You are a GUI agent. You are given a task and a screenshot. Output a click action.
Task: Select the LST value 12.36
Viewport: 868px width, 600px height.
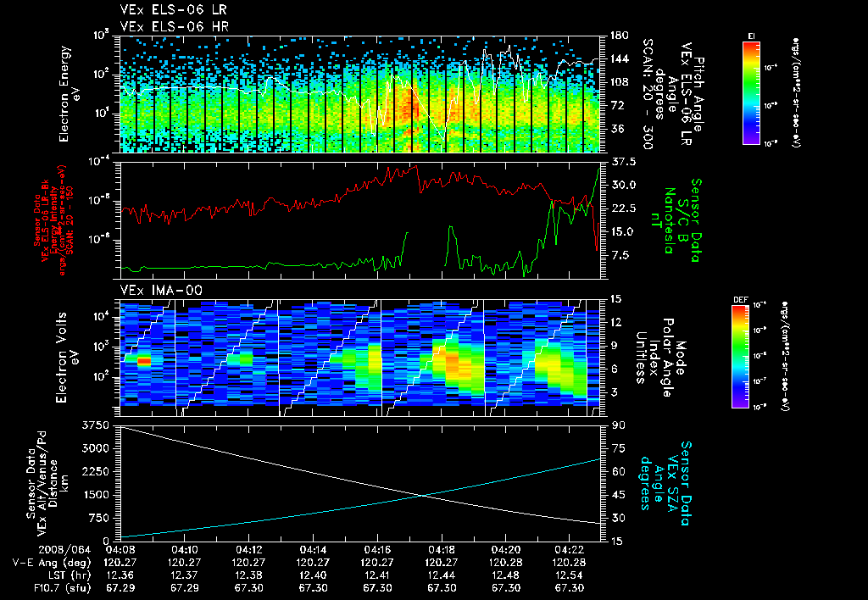click(120, 575)
